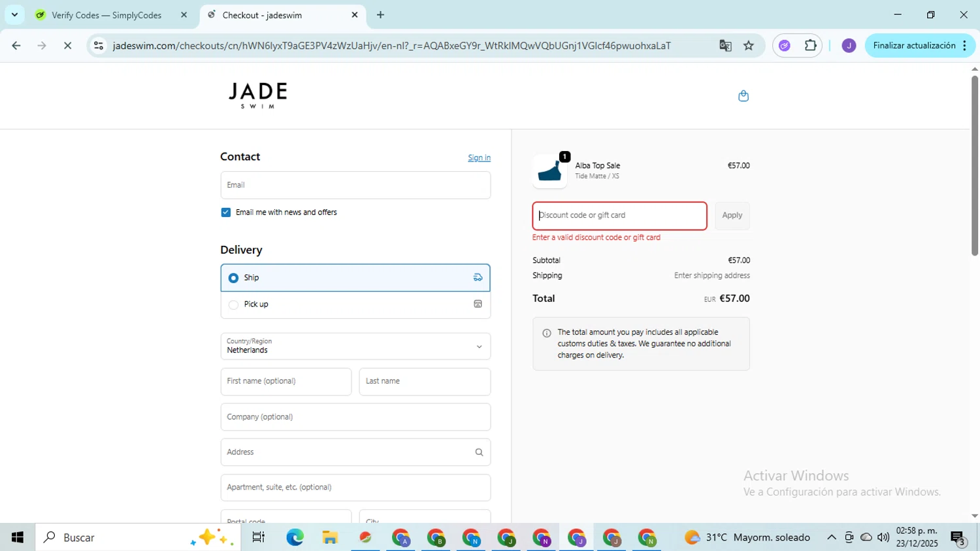Select the Ship delivery option
The width and height of the screenshot is (980, 551).
coord(355,278)
